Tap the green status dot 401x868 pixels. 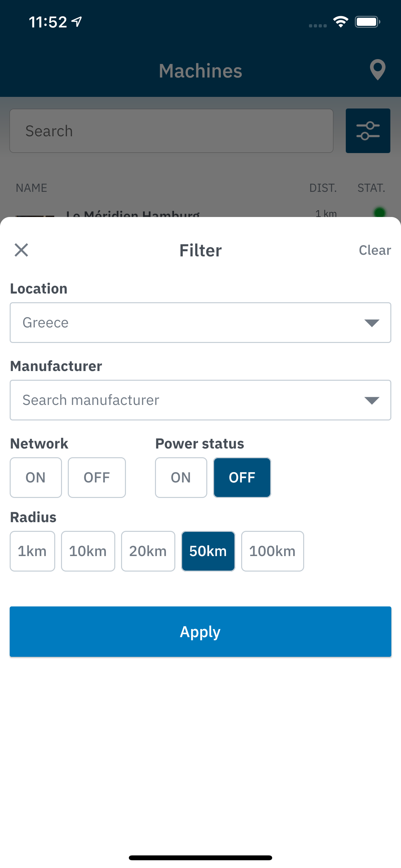(379, 212)
